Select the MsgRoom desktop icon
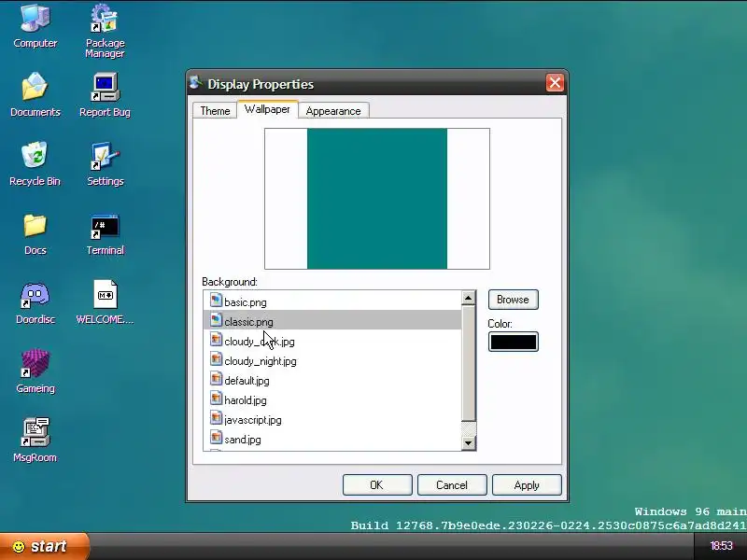 [35, 441]
